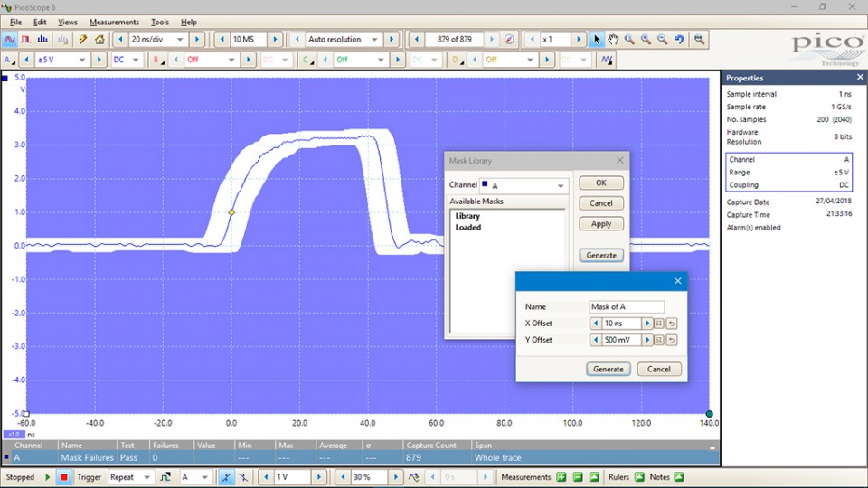
Task: Switch to Scope mode icon
Action: (10, 40)
